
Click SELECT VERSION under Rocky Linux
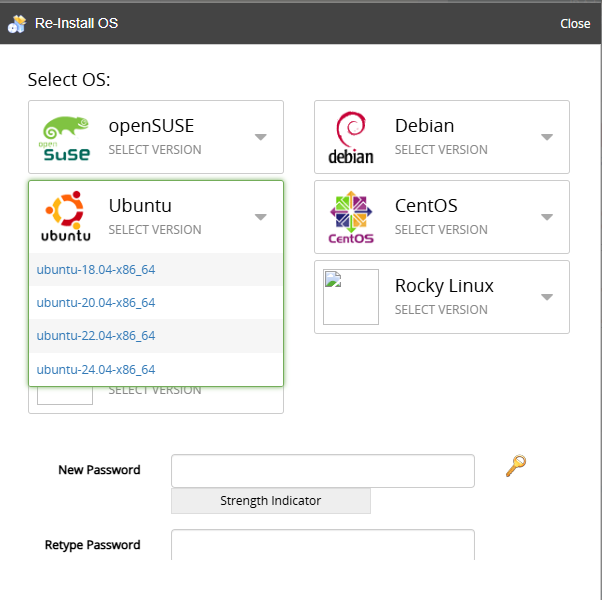coord(441,309)
